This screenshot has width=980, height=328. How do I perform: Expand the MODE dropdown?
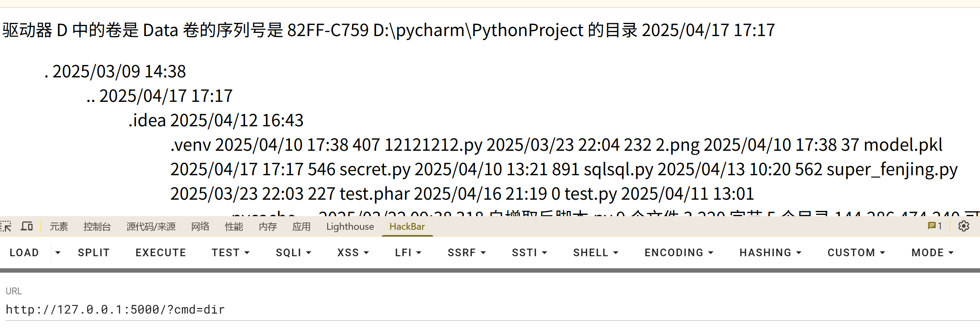[932, 253]
